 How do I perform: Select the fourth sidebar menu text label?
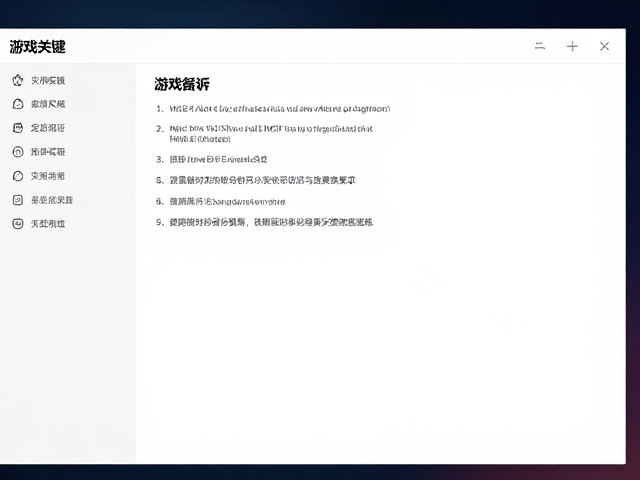[48, 152]
